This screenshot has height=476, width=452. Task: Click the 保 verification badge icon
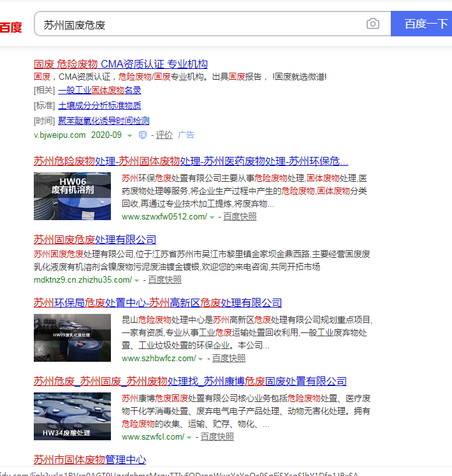[143, 135]
